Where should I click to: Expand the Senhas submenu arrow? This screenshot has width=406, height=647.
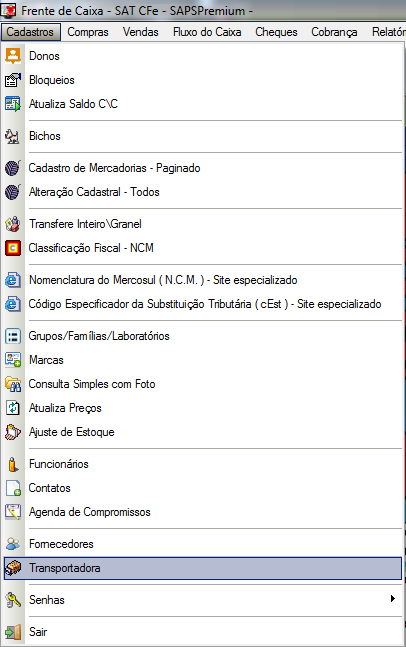(x=393, y=598)
